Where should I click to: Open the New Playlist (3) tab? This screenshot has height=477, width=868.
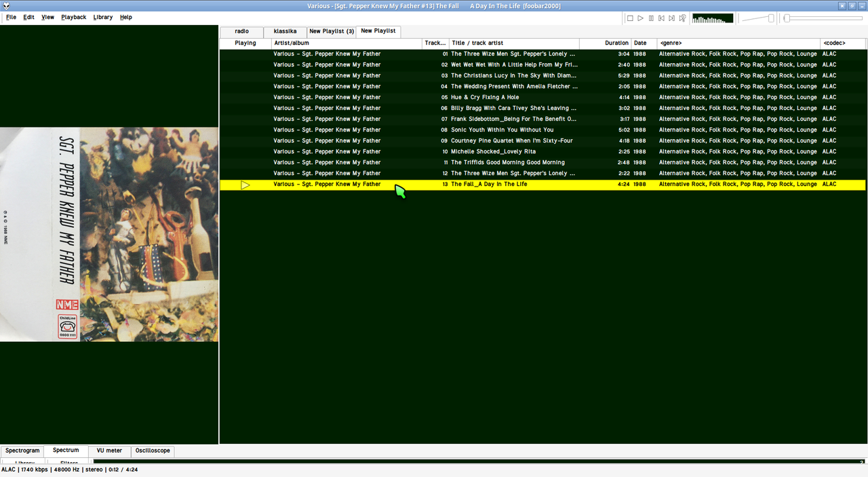coord(332,31)
